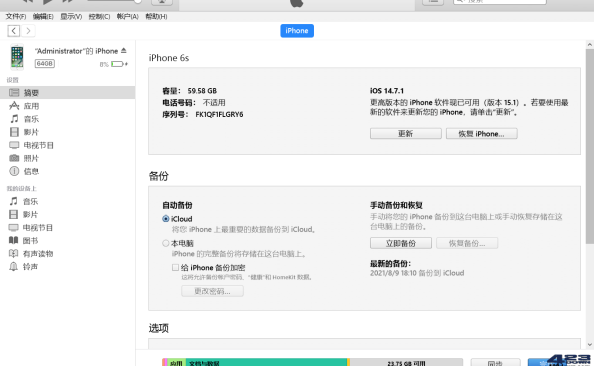
Task: Click the 电视节目 TV icon under settings
Action: pos(14,145)
